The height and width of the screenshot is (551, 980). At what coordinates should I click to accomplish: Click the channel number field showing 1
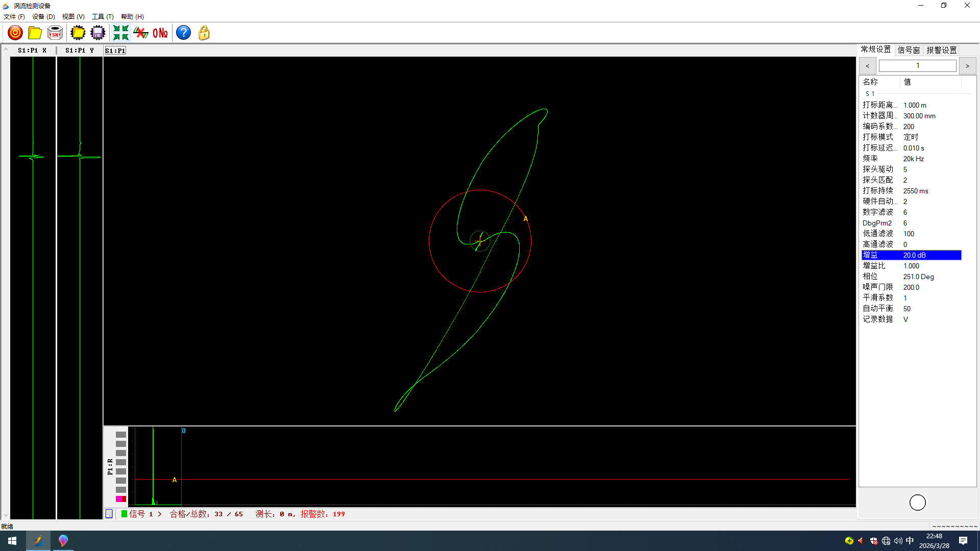point(917,66)
